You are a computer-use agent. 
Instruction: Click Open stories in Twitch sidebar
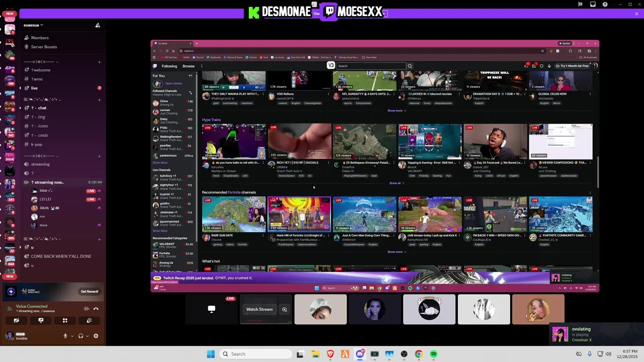pyautogui.click(x=174, y=83)
